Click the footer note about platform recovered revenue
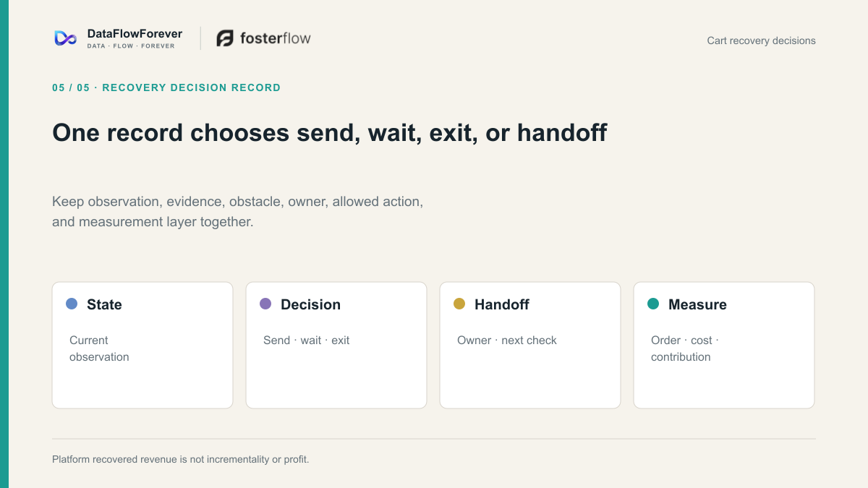The image size is (868, 488). (181, 459)
